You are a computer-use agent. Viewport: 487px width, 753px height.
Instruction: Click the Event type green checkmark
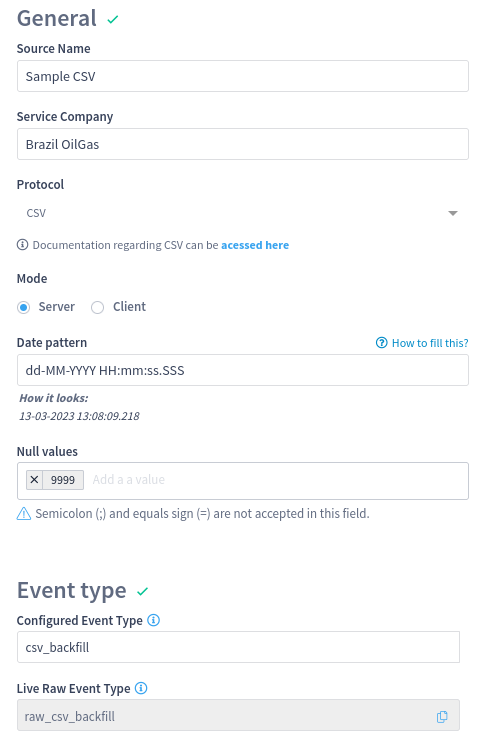coord(142,592)
